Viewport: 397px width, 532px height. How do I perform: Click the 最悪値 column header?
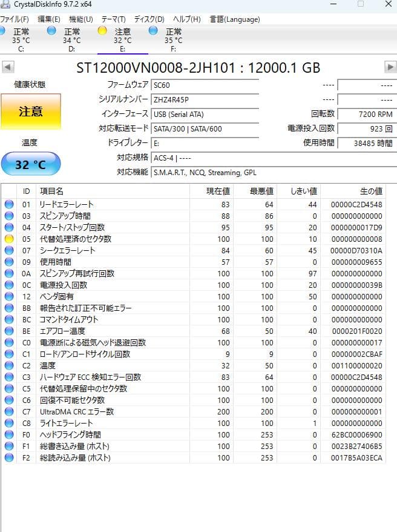pyautogui.click(x=255, y=191)
